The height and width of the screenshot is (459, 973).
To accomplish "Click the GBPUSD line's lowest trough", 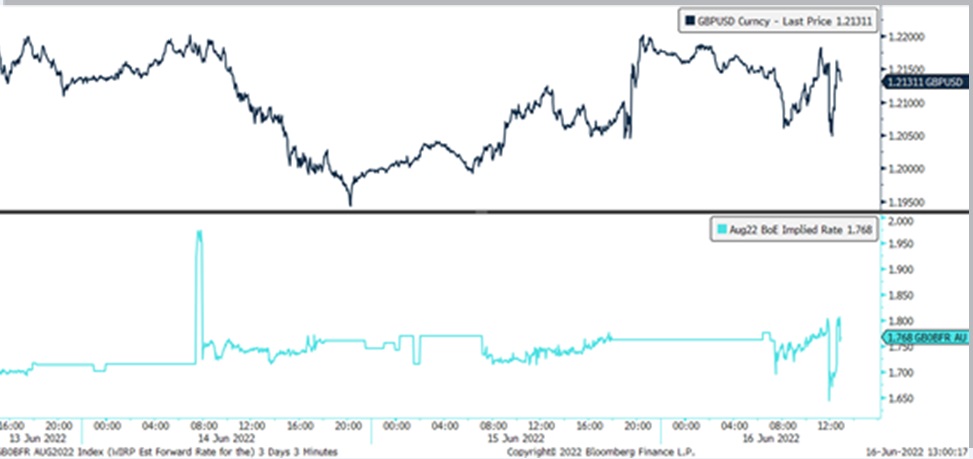I will (x=350, y=204).
